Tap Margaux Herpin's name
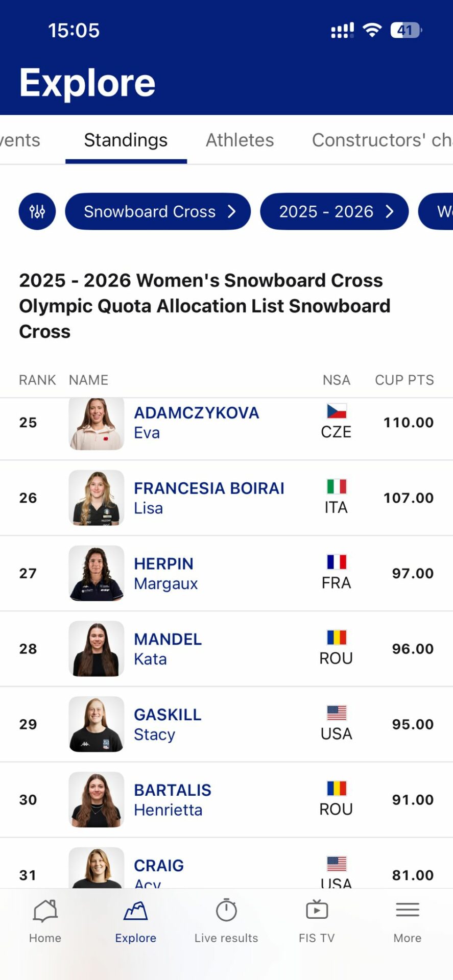Image resolution: width=453 pixels, height=980 pixels. 165,573
